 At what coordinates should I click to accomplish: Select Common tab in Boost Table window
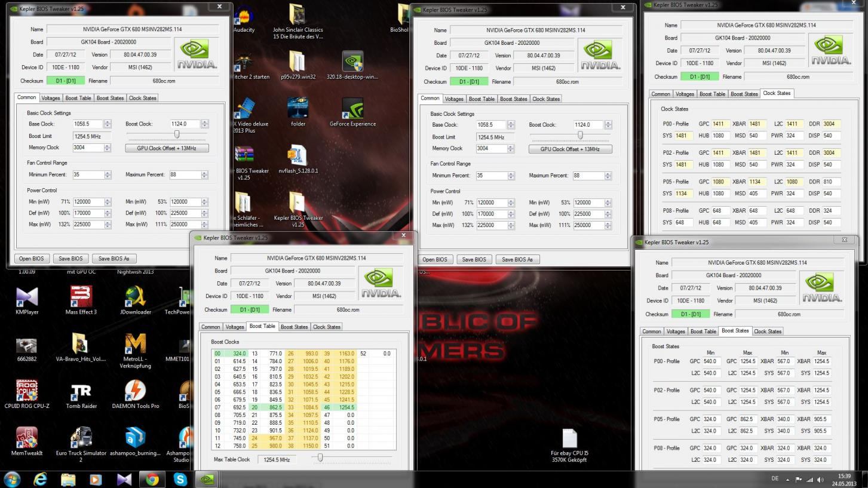click(x=210, y=327)
